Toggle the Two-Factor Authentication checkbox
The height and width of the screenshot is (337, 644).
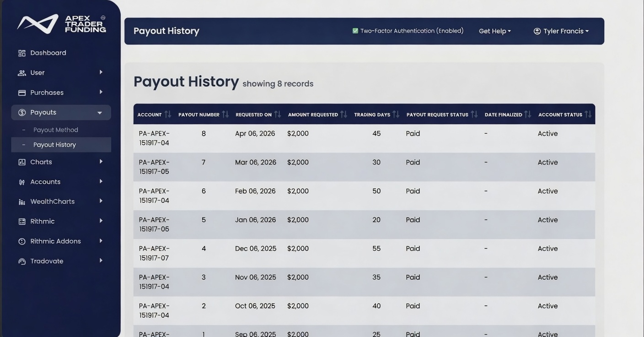355,31
